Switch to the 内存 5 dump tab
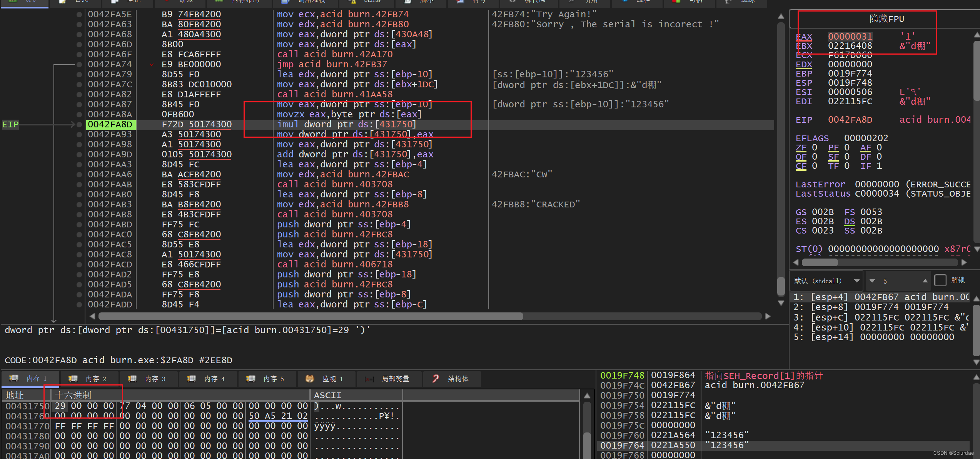The width and height of the screenshot is (980, 459). point(267,379)
